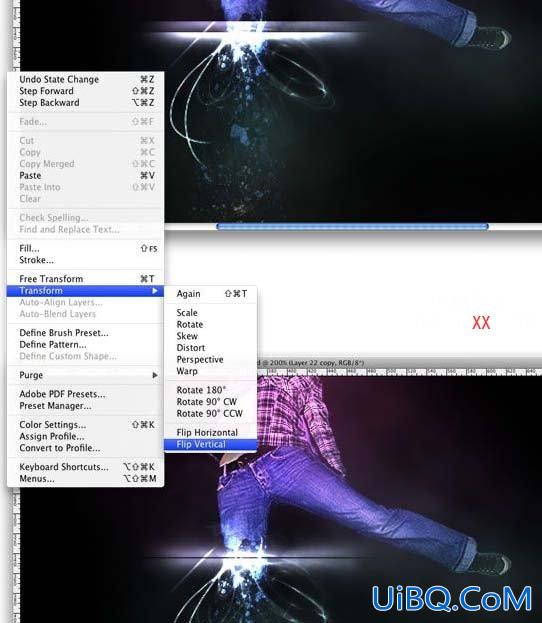Open Adobe PDF Presets...
Image resolution: width=542 pixels, height=623 pixels.
[85, 394]
